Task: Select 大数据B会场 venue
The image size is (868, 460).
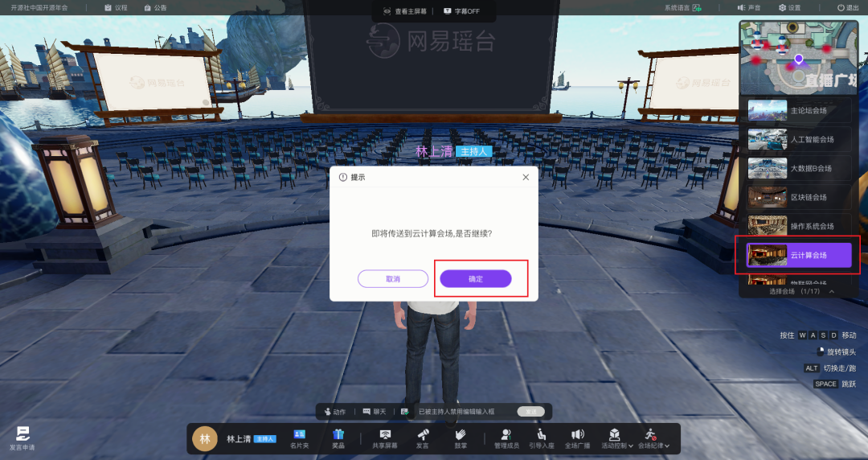Action: pyautogui.click(x=799, y=168)
